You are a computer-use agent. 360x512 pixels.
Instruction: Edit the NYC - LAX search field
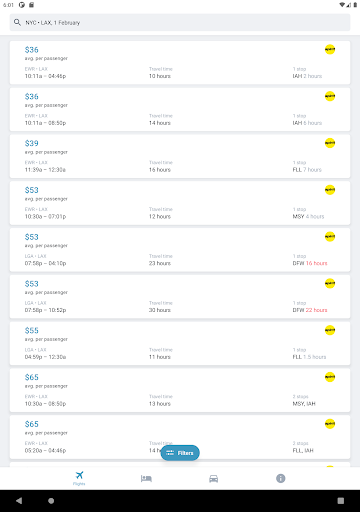180,22
